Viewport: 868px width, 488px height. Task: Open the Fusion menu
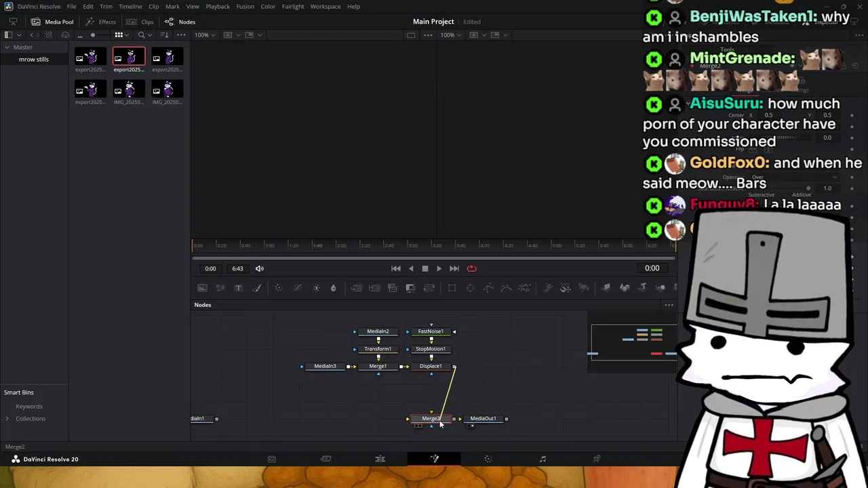coord(245,6)
